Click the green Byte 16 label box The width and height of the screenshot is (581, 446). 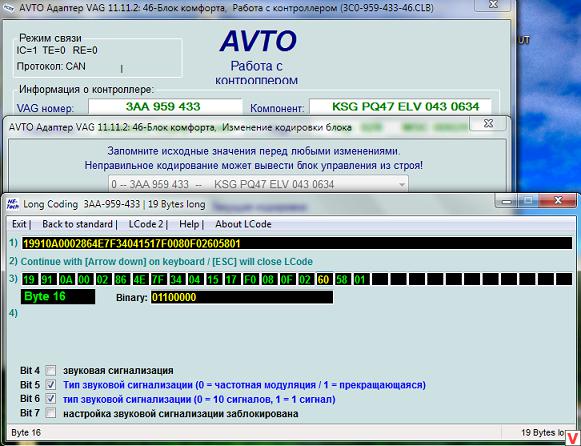point(58,297)
